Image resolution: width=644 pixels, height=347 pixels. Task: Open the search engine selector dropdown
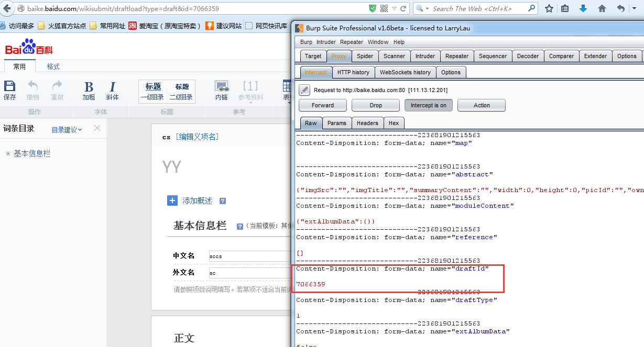pyautogui.click(x=422, y=8)
